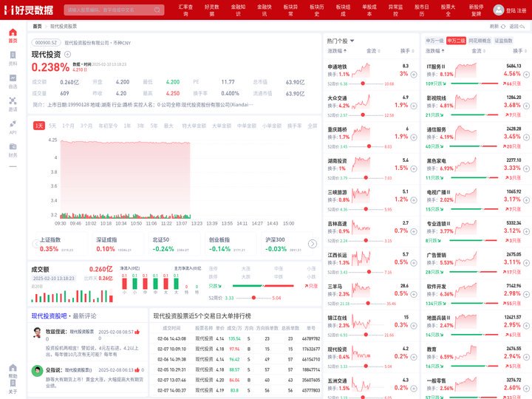Image resolution: width=532 pixels, height=399 pixels.
Task: Sort sector list by 金流
Action: pos(478,51)
